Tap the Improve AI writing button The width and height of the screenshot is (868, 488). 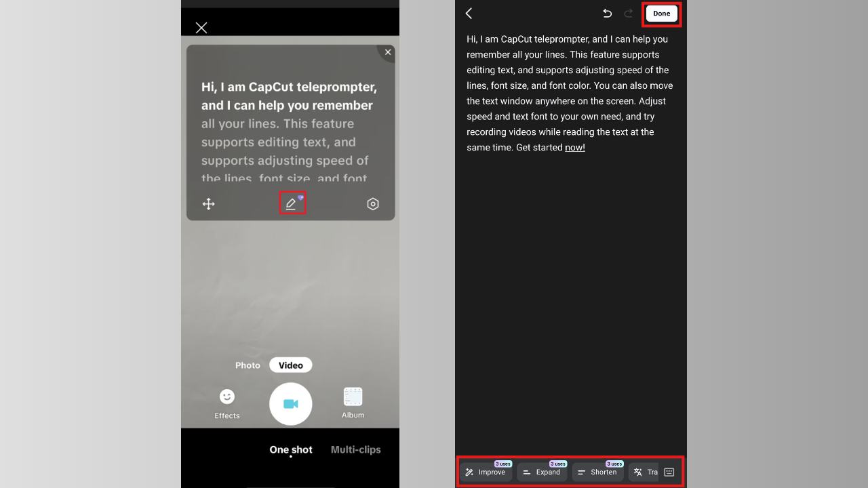click(486, 472)
